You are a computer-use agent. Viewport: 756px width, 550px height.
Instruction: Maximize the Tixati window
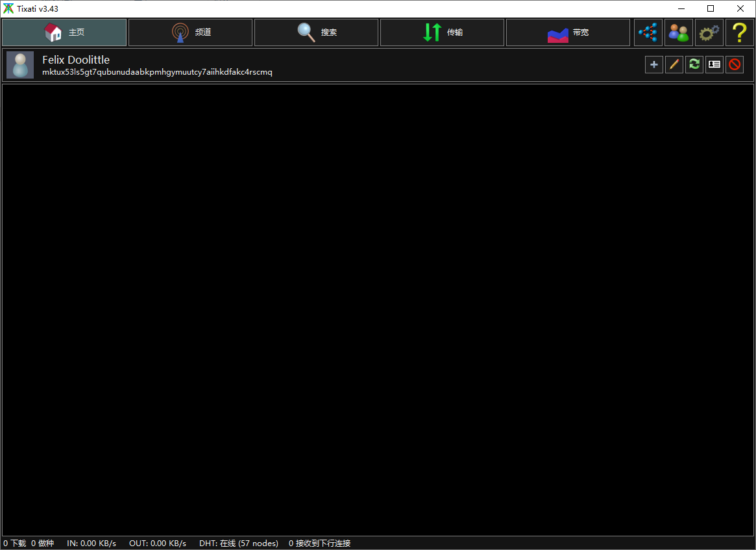711,8
